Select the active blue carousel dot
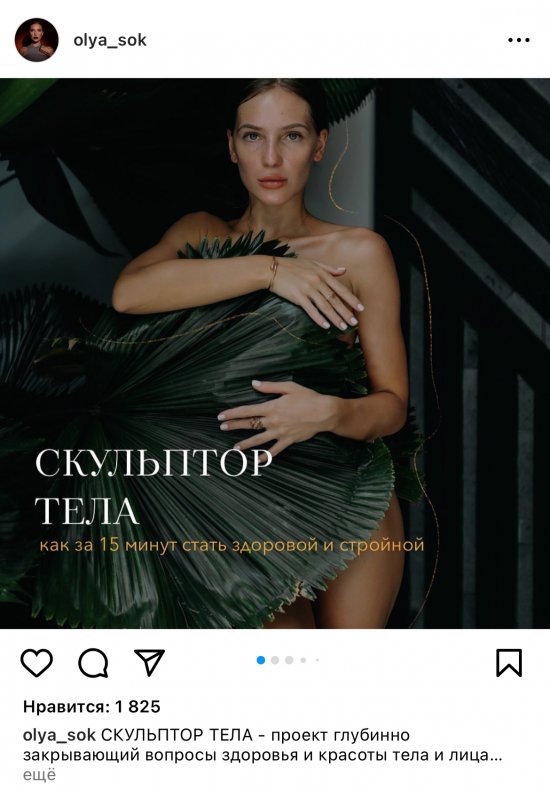 pyautogui.click(x=261, y=660)
